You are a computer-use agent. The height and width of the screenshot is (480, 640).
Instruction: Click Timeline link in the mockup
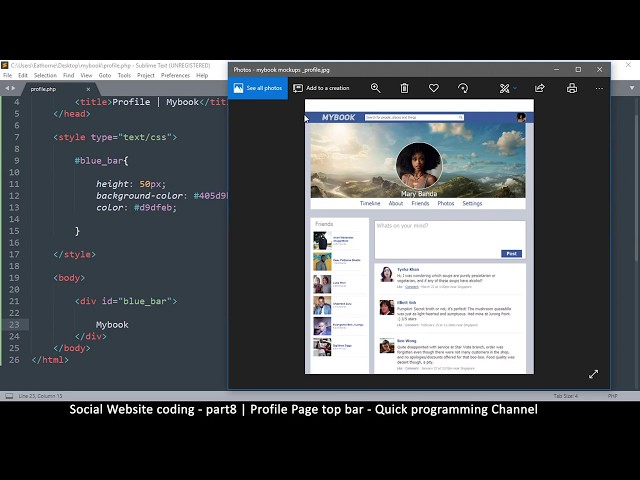tap(370, 203)
